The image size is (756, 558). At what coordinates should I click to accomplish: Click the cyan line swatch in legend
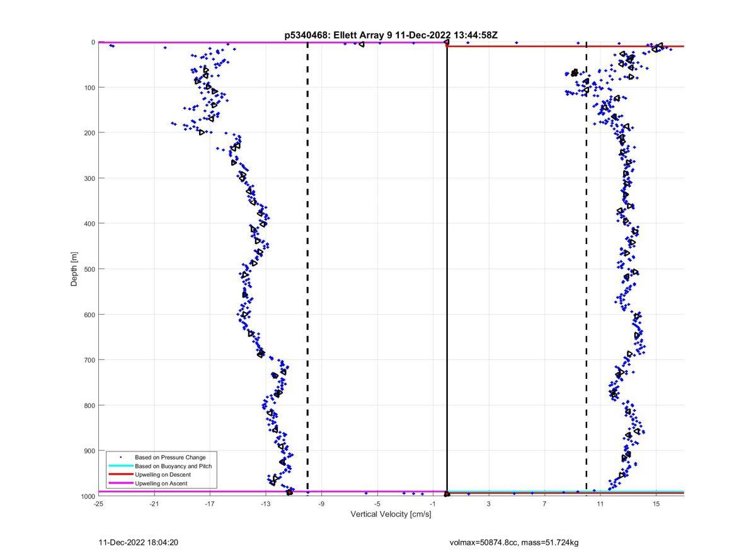[120, 466]
